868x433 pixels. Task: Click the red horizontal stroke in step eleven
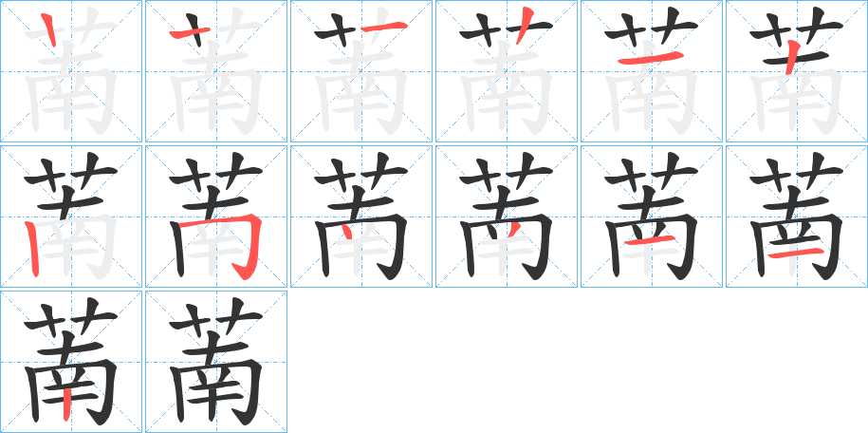pos(650,240)
